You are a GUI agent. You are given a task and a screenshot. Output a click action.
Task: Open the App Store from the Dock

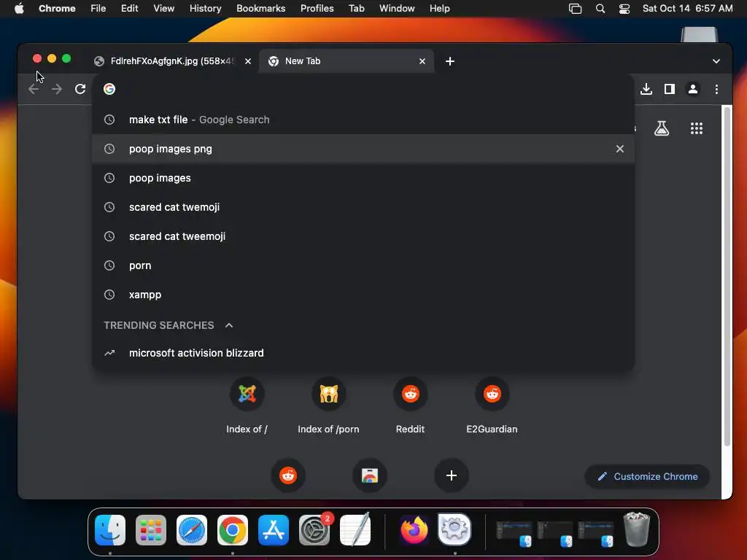(x=274, y=530)
